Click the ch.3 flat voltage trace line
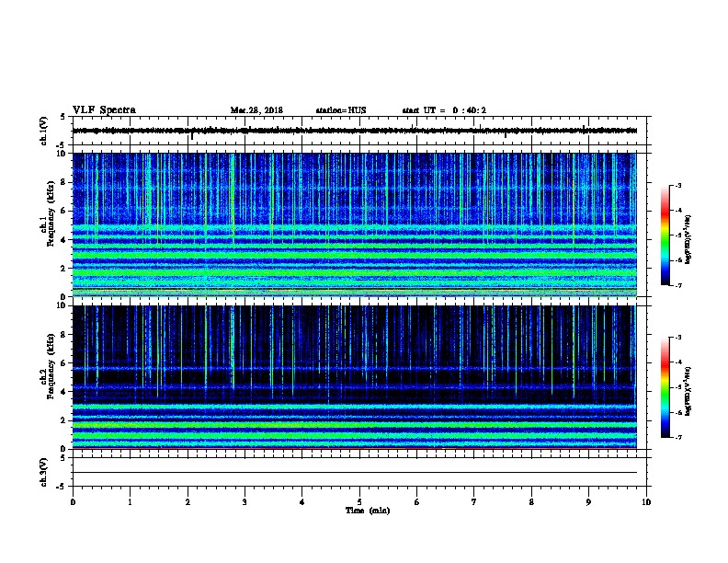728x563 pixels. [x=355, y=473]
